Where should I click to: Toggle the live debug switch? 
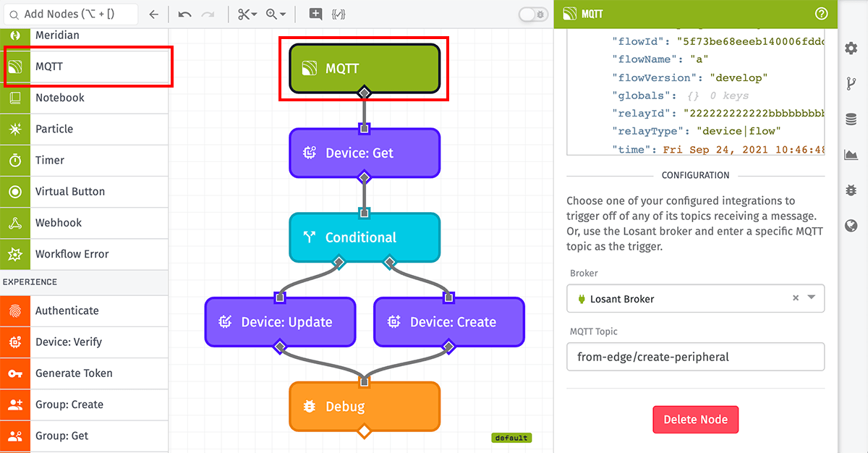(x=533, y=14)
